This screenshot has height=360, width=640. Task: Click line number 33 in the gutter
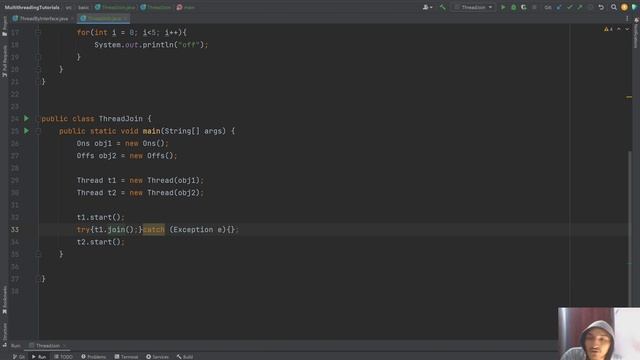tap(15, 229)
